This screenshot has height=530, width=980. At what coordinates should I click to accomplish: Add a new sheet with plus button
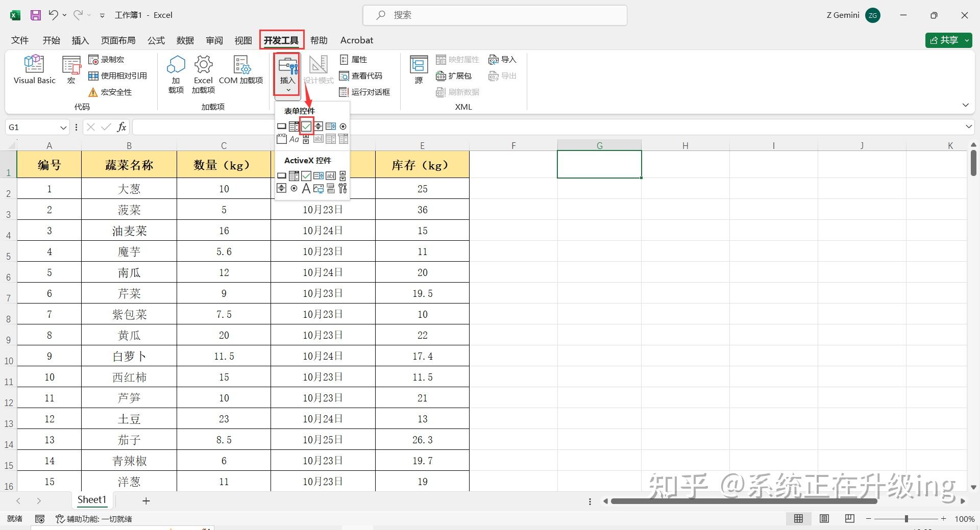146,501
